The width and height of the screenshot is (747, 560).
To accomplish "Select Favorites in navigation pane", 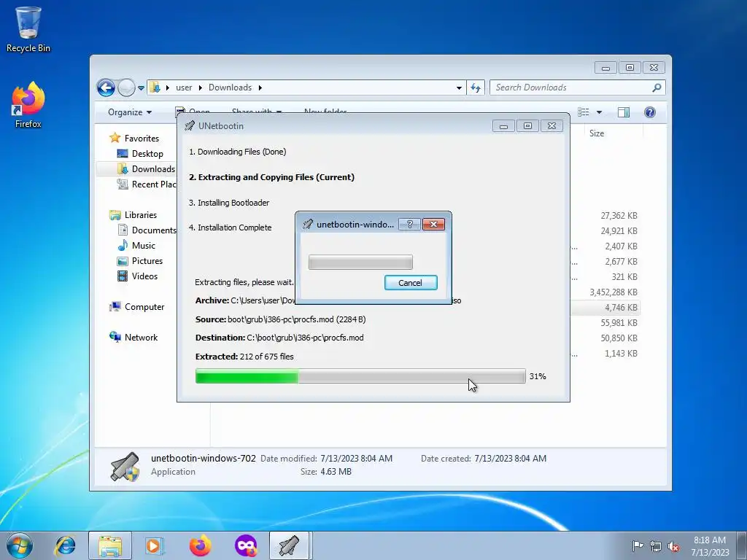I will click(142, 139).
